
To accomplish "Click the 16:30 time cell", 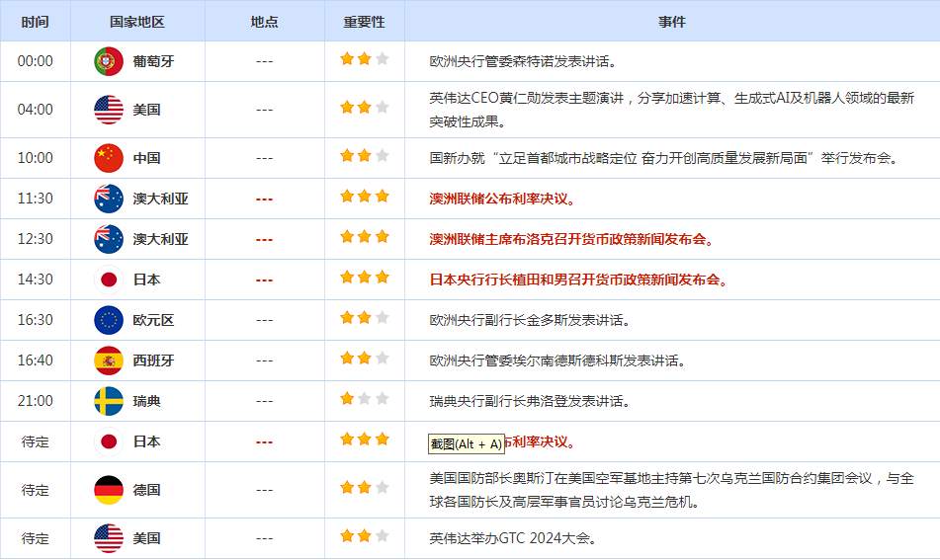I will click(x=35, y=320).
